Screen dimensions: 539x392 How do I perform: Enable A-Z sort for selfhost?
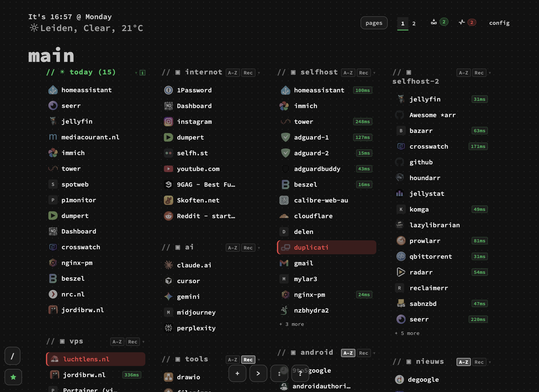[348, 73]
